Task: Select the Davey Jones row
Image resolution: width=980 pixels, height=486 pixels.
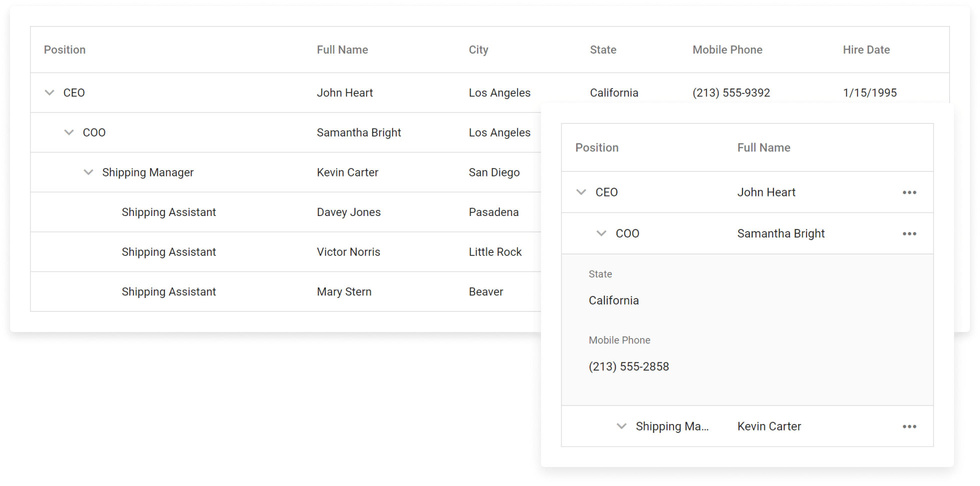Action: coord(348,212)
